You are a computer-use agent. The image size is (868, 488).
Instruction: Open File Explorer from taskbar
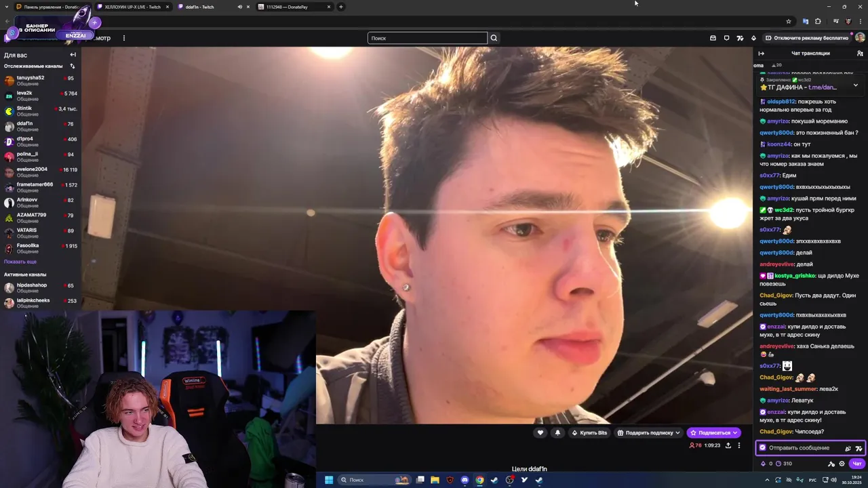[435, 480]
